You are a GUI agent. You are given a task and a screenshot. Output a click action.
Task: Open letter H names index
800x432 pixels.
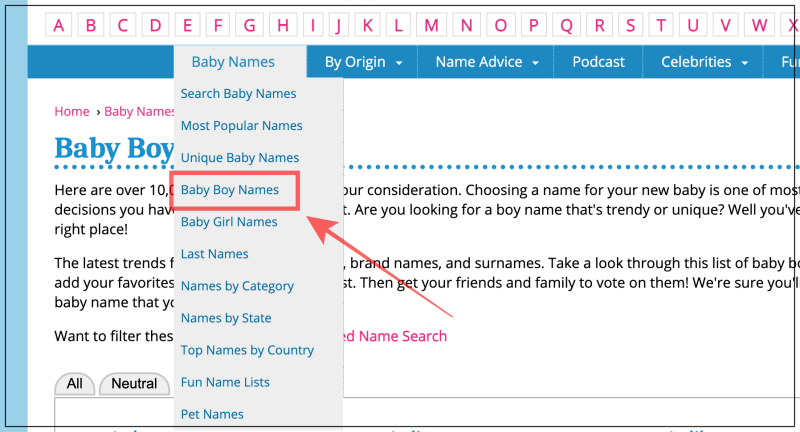pos(283,25)
